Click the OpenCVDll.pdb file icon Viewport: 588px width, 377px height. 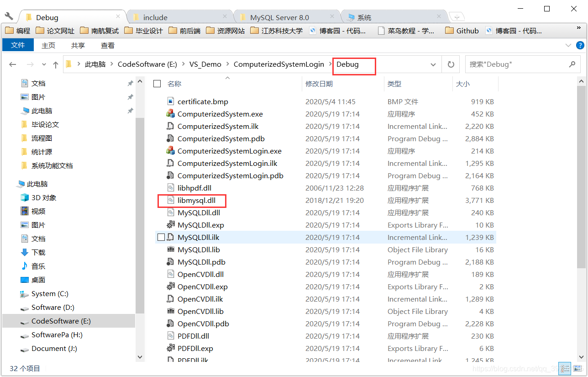click(x=170, y=324)
